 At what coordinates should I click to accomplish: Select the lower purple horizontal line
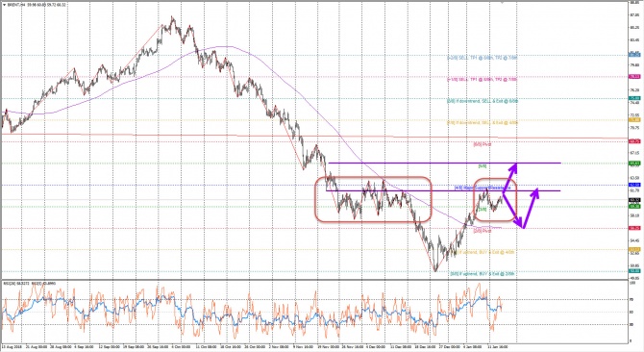(x=443, y=190)
